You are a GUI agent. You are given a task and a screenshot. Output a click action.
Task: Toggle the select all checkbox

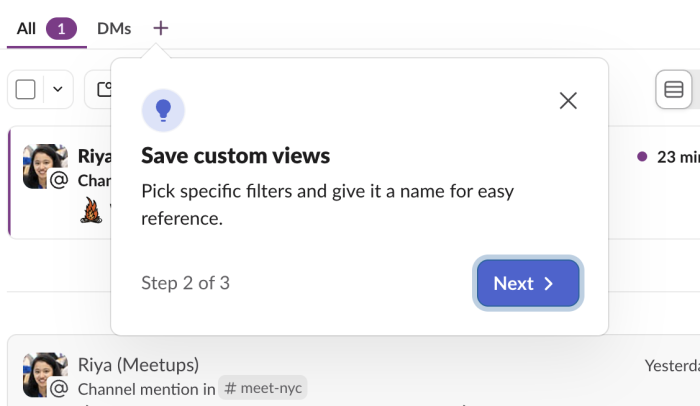tap(26, 90)
